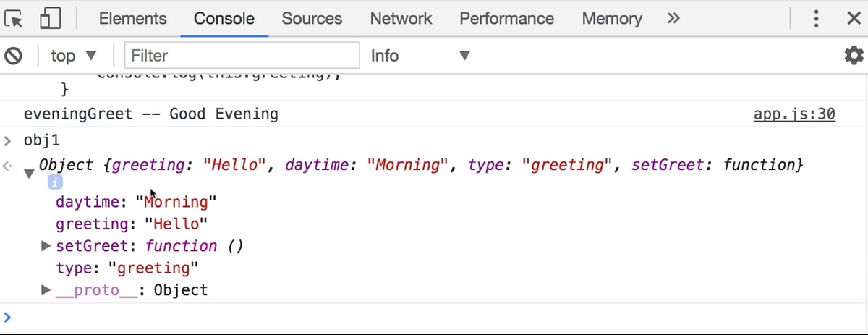Switch to the Network tab
The image size is (868, 335).
click(x=401, y=19)
